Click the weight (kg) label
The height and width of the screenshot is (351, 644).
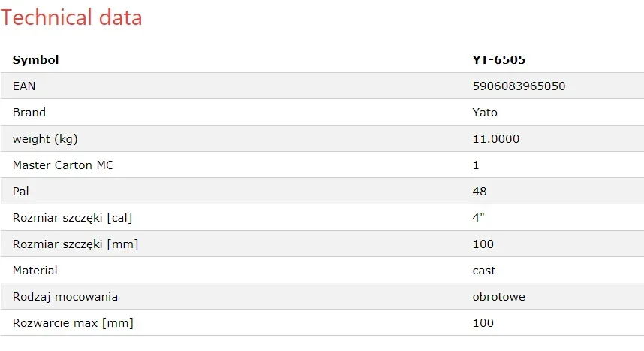click(x=45, y=139)
